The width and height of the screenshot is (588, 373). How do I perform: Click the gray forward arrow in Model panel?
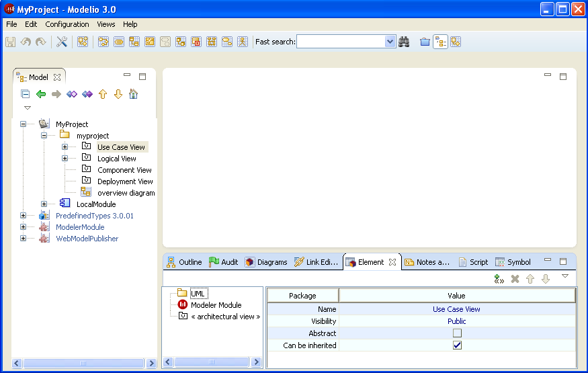[x=56, y=93]
